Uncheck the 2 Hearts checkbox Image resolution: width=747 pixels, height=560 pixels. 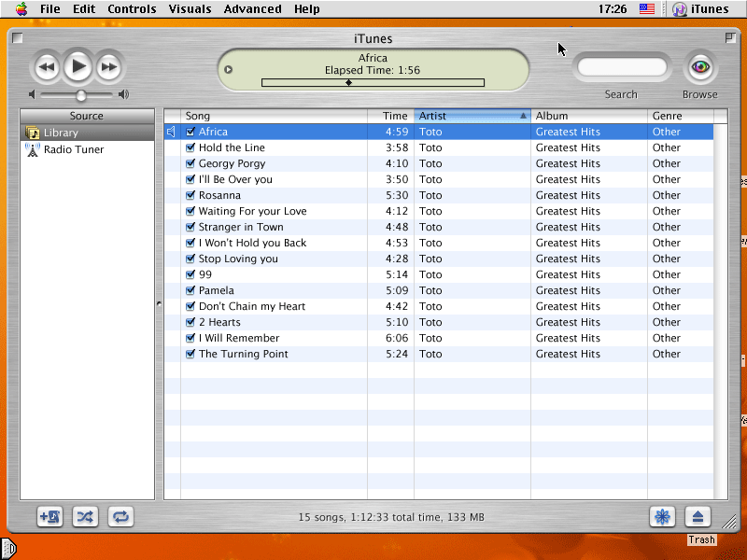[190, 322]
